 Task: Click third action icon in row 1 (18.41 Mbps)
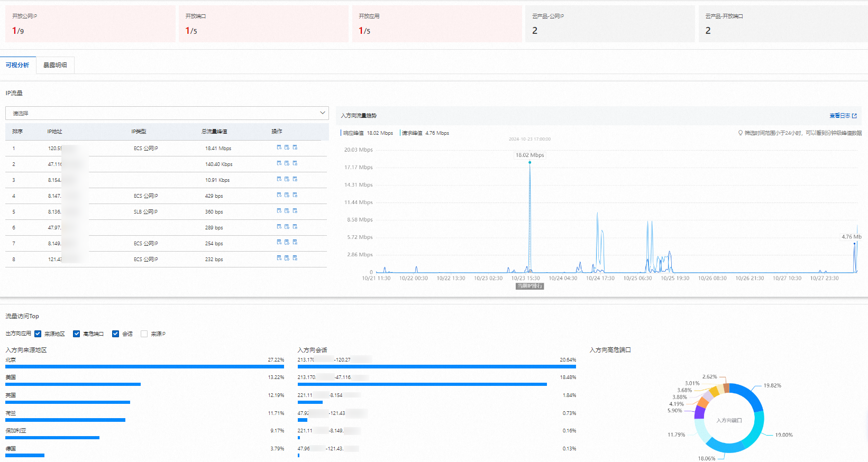pyautogui.click(x=295, y=147)
